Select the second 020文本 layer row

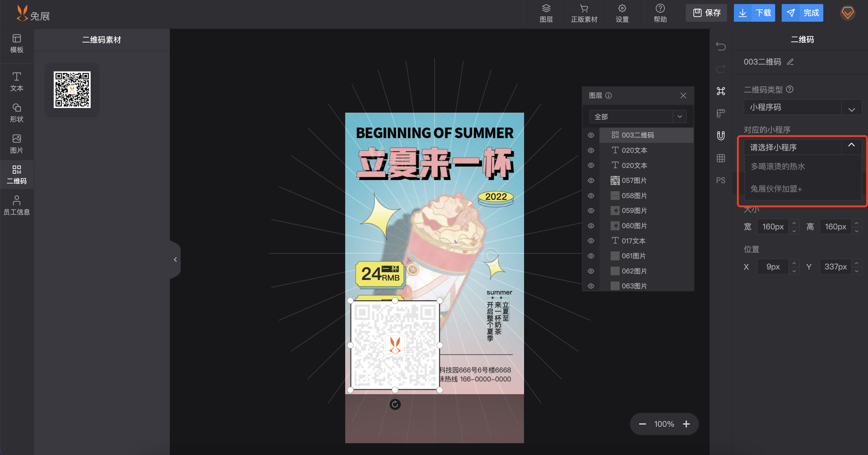pyautogui.click(x=646, y=165)
